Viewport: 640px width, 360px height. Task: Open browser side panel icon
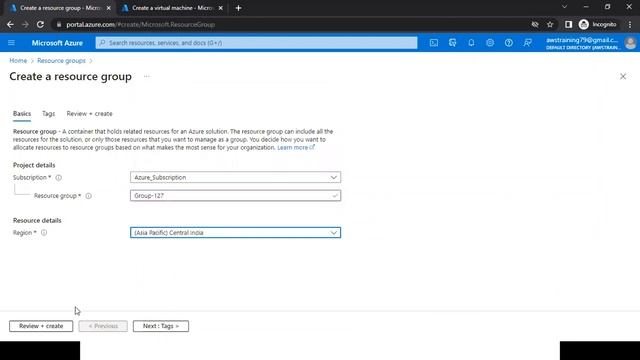pos(568,24)
